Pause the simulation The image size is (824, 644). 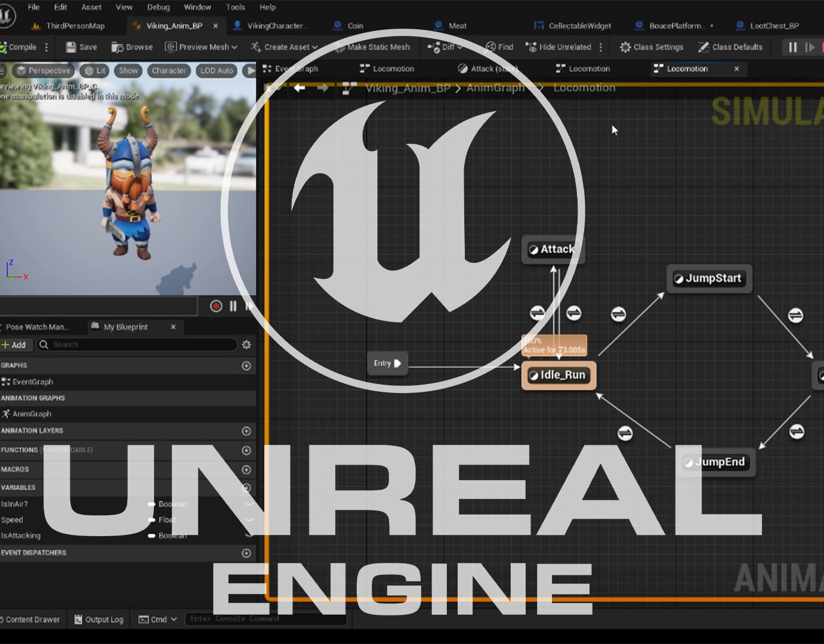click(792, 47)
